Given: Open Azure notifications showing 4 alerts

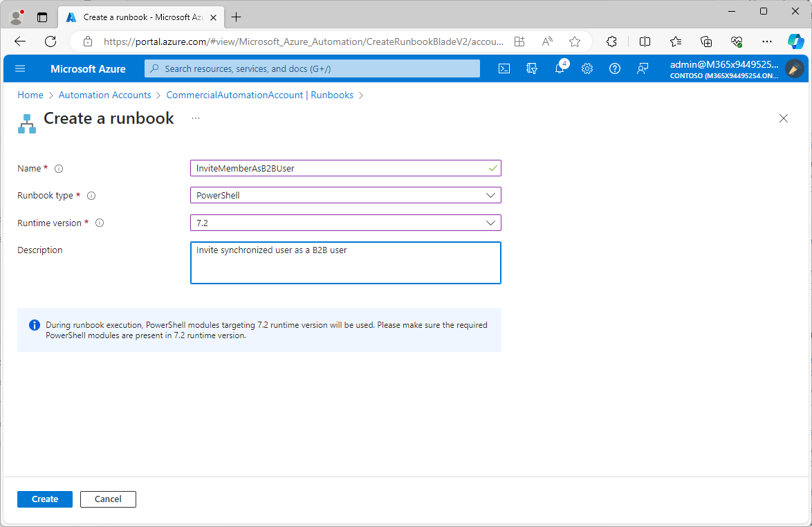Looking at the screenshot, I should [x=560, y=68].
